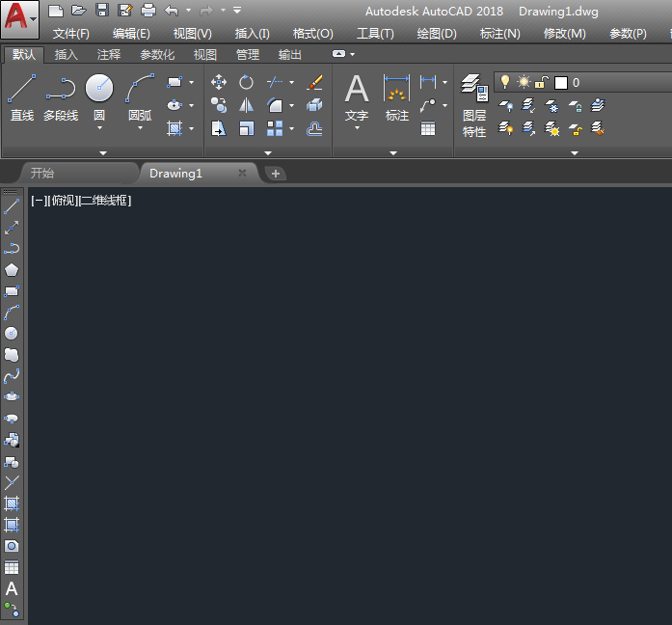
Task: Select the Arc (圆弧) tool in ribbon
Action: 140,95
